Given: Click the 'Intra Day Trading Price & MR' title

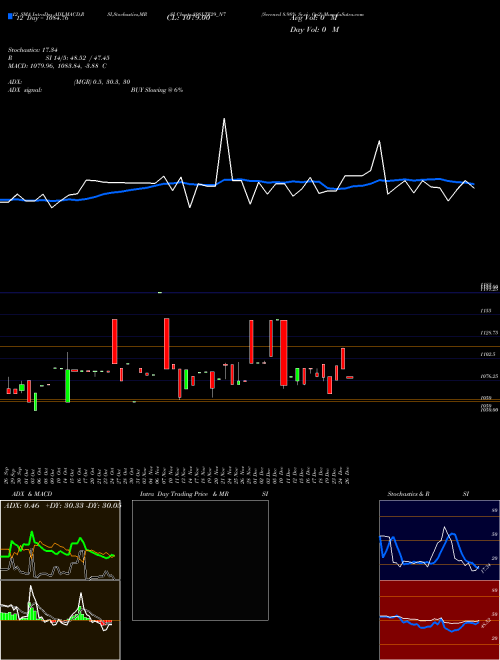Looking at the screenshot, I should (x=184, y=494).
